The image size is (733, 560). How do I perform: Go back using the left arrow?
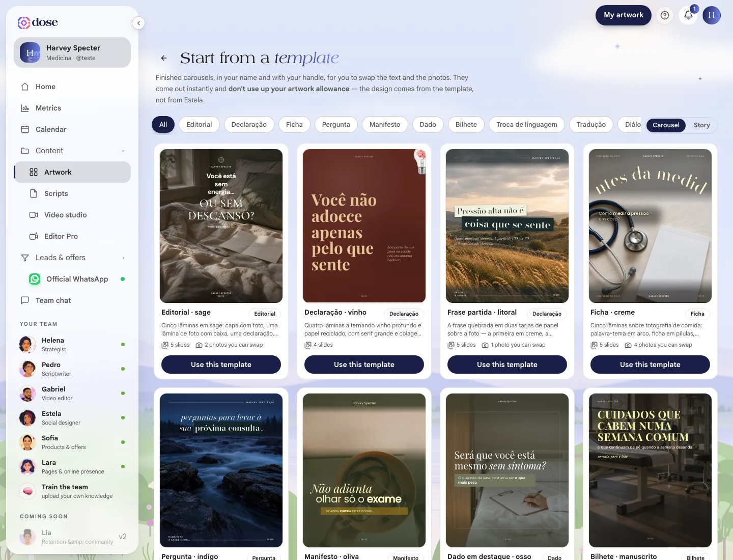pyautogui.click(x=164, y=58)
